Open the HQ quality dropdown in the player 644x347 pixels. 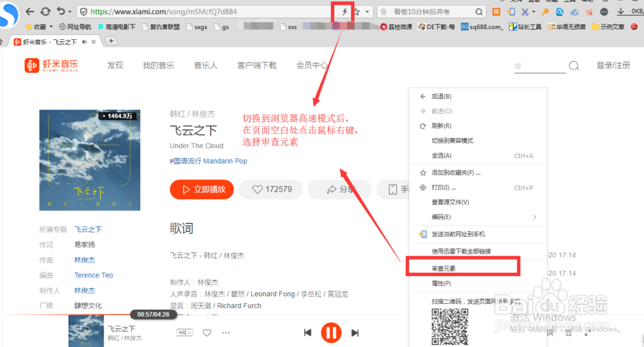tap(184, 333)
